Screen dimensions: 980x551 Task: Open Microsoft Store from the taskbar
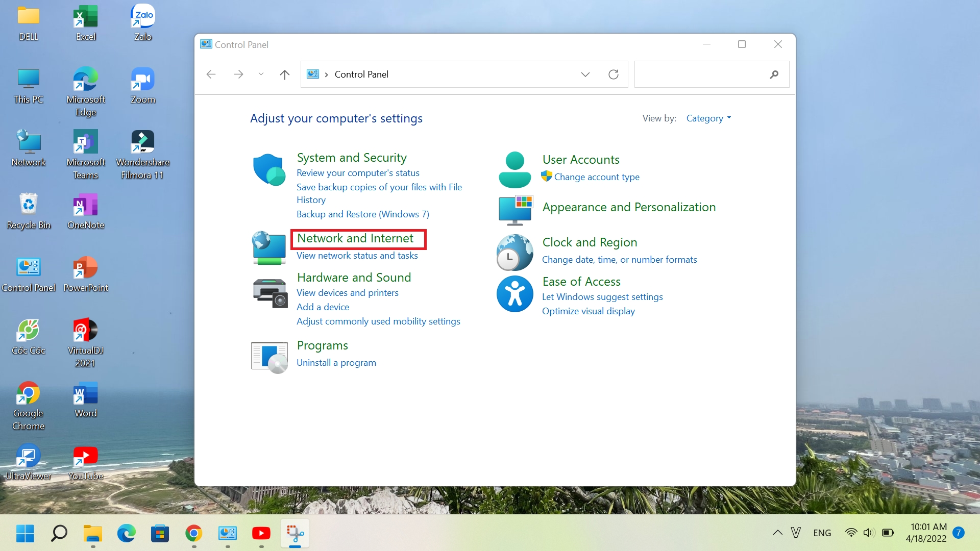pos(160,534)
